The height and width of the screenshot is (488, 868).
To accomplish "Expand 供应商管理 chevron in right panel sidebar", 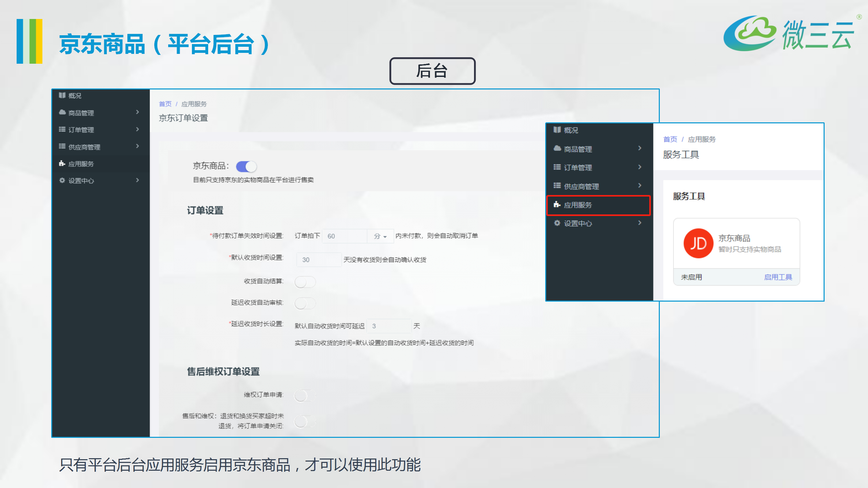I will [640, 186].
